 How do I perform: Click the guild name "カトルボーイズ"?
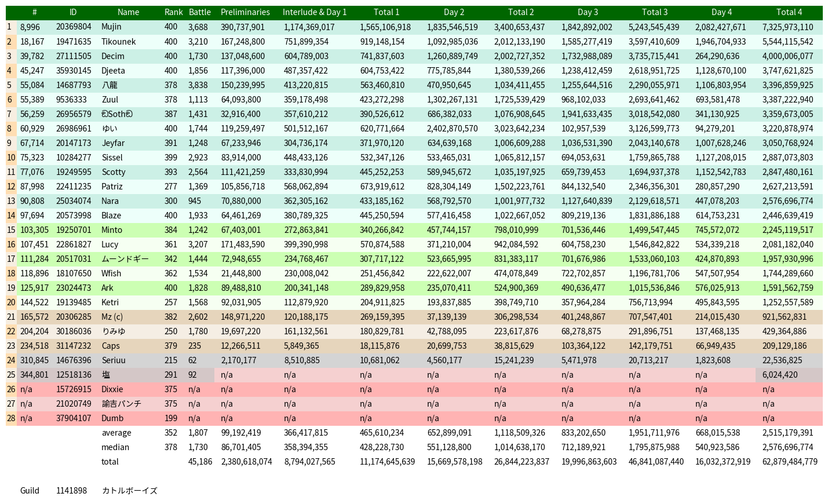(130, 491)
